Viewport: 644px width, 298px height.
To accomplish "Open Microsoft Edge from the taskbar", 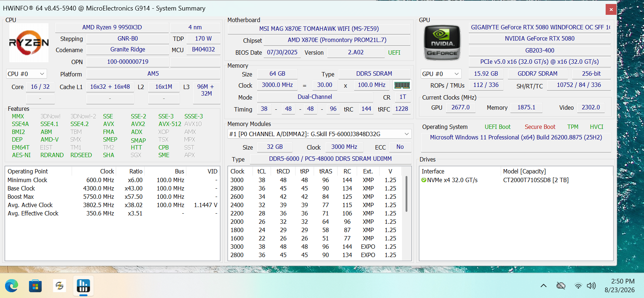I will pyautogui.click(x=12, y=286).
